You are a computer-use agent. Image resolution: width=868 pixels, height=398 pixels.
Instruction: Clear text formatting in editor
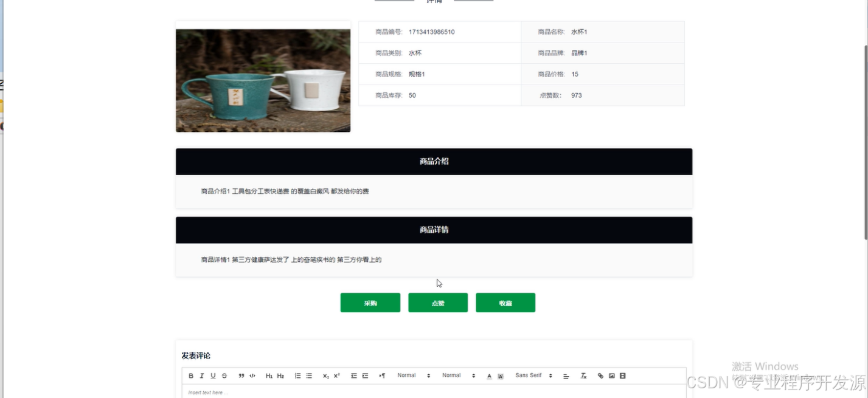(x=583, y=376)
